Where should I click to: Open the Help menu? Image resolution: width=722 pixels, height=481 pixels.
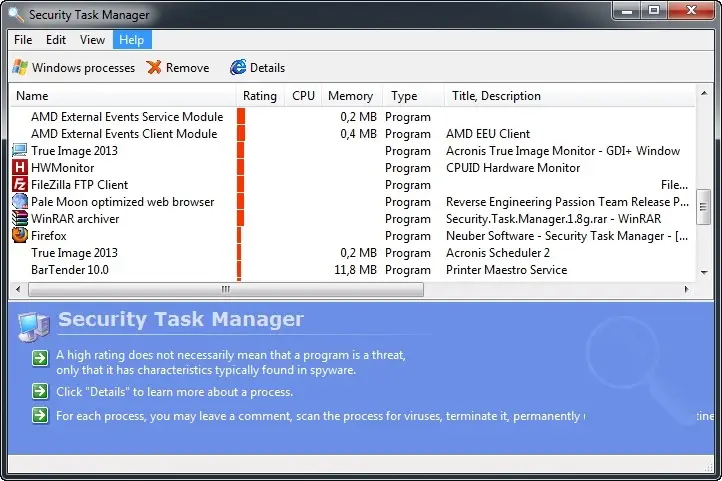[x=132, y=40]
